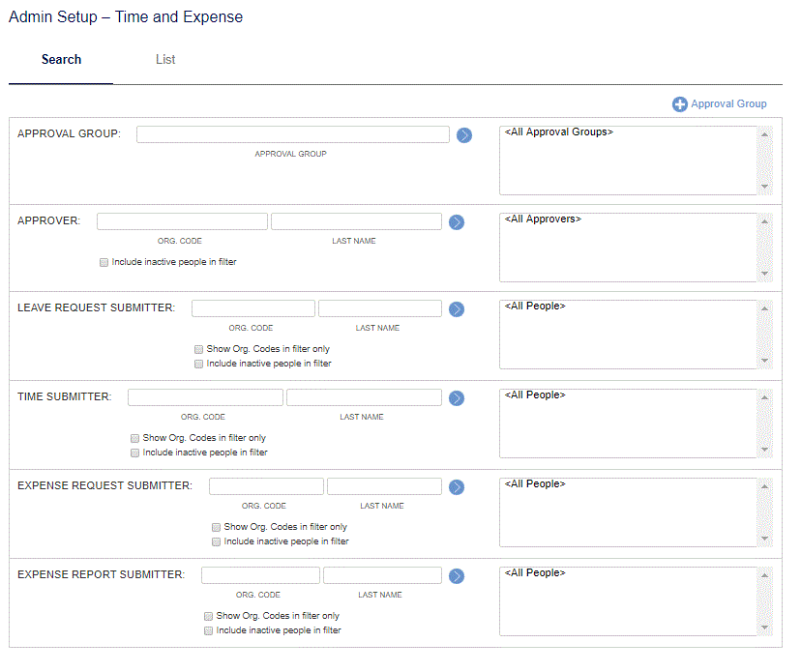Click Leave Request Submitter filter arrow icon
Screen dimensions: 801x672
click(x=457, y=309)
